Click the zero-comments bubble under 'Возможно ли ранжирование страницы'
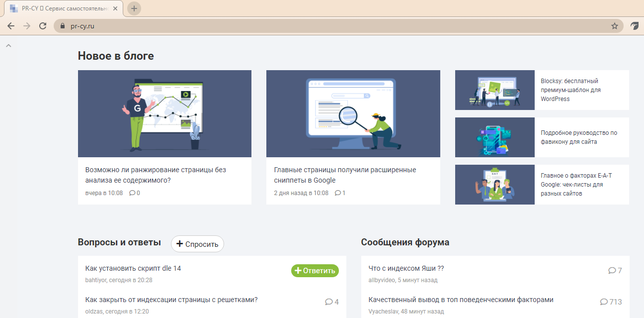This screenshot has width=644, height=318. click(x=134, y=193)
